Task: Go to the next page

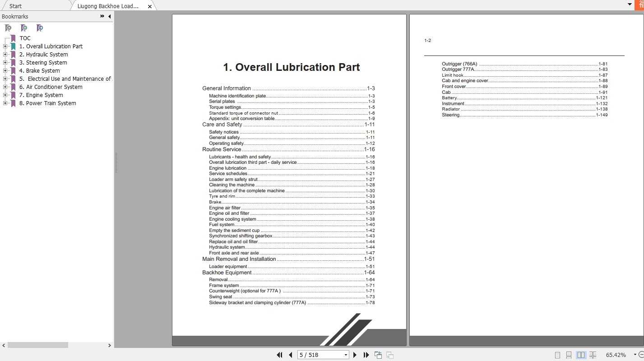Action: 355,355
